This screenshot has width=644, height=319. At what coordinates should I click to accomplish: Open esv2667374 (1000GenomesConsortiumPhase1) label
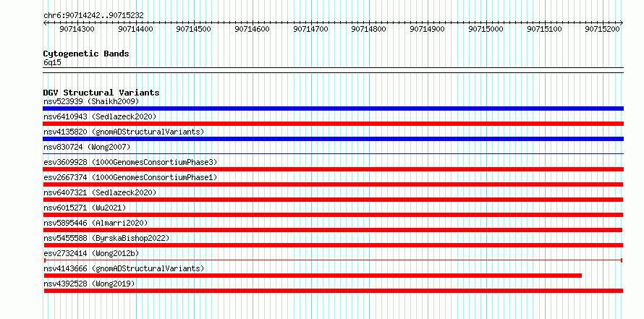pyautogui.click(x=130, y=177)
